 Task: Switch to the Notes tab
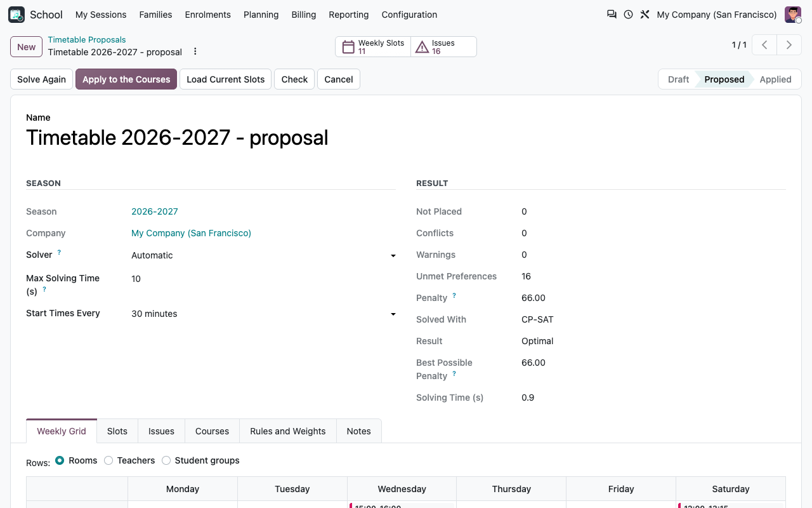click(x=359, y=431)
